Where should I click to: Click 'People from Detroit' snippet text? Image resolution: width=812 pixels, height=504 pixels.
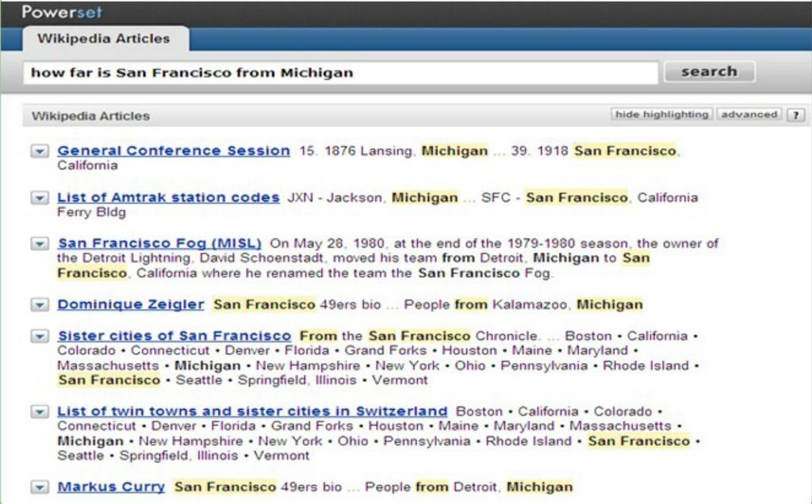432,487
